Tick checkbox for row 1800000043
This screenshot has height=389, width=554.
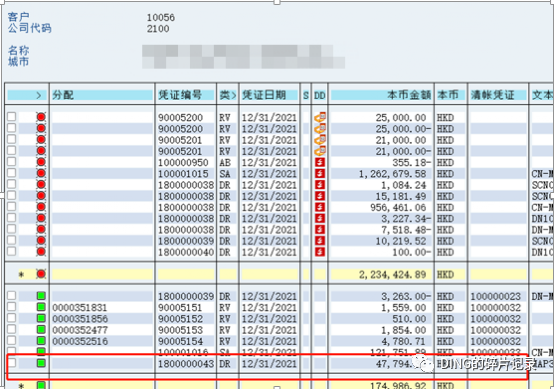click(12, 362)
